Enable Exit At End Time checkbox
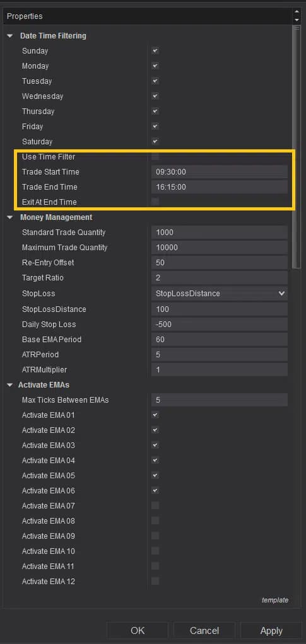This screenshot has height=644, width=306. 155,202
